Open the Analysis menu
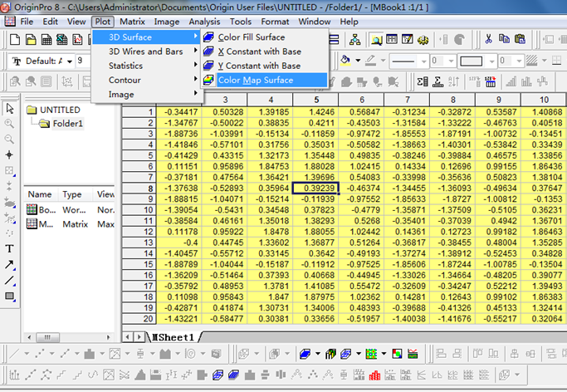 [x=204, y=22]
